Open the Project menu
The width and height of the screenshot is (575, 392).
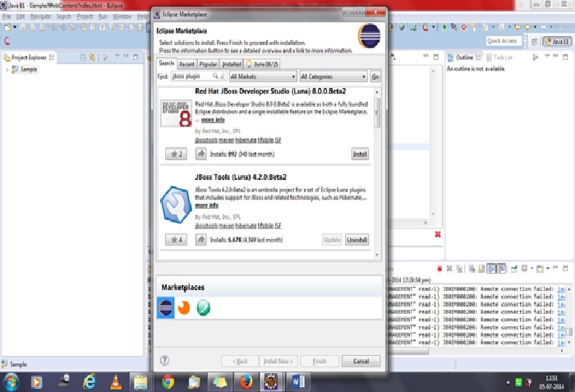[85, 16]
